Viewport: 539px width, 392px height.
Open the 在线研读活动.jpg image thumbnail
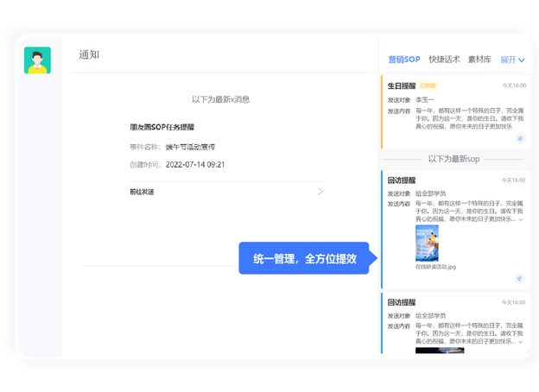[427, 243]
